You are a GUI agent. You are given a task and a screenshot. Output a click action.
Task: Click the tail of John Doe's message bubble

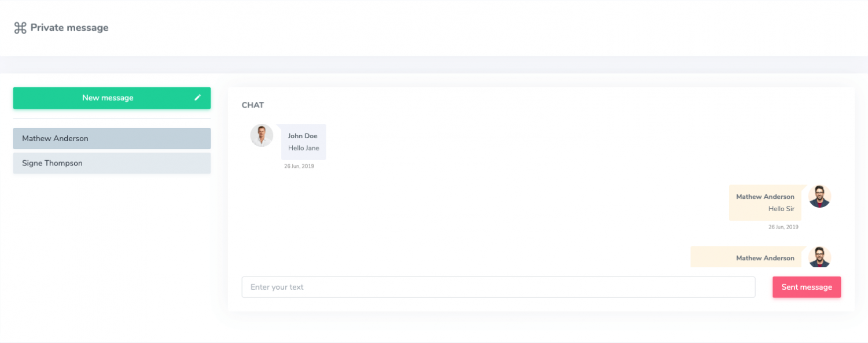pos(278,127)
